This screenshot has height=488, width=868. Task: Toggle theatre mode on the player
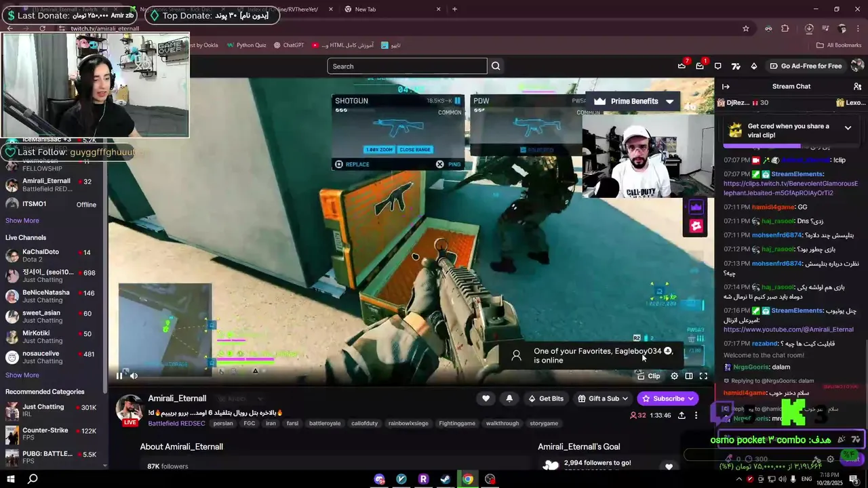[x=689, y=376]
